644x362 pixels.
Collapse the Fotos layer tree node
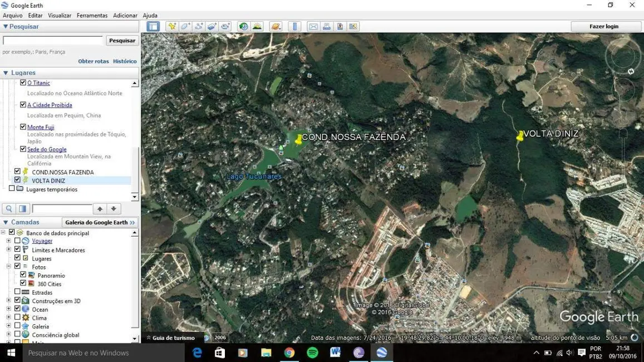[8, 267]
